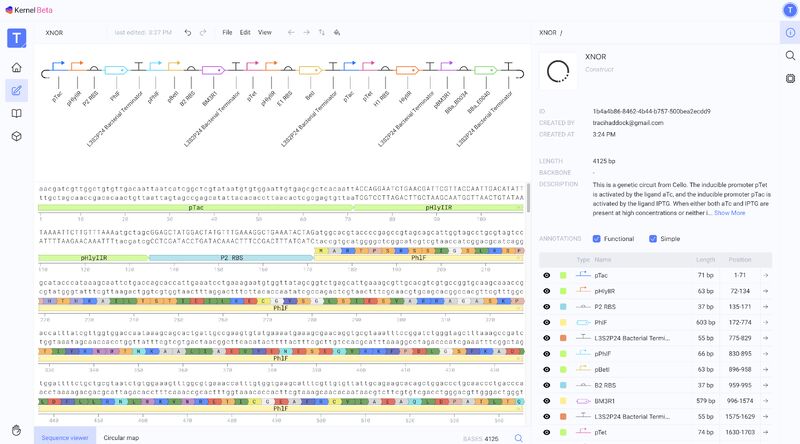This screenshot has height=444, width=800.
Task: Hide the pBetI annotation with eye icon
Action: [546, 369]
